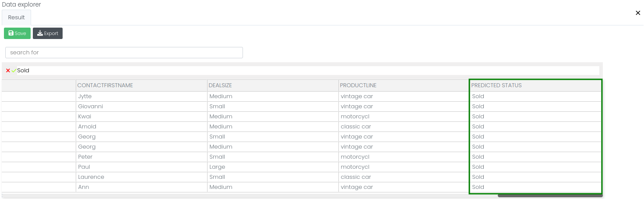Click Kwai's motorcycl product line cell
This screenshot has width=644, height=199.
coord(355,117)
